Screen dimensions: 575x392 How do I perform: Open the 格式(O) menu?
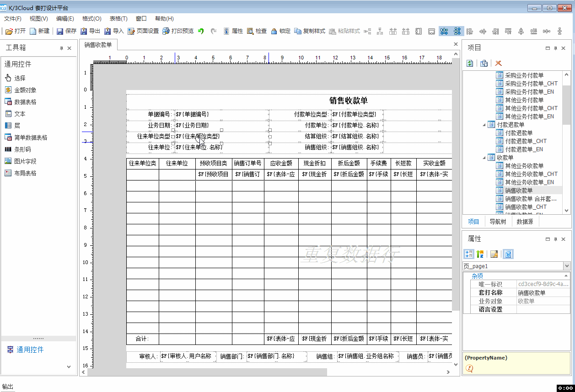click(x=91, y=19)
